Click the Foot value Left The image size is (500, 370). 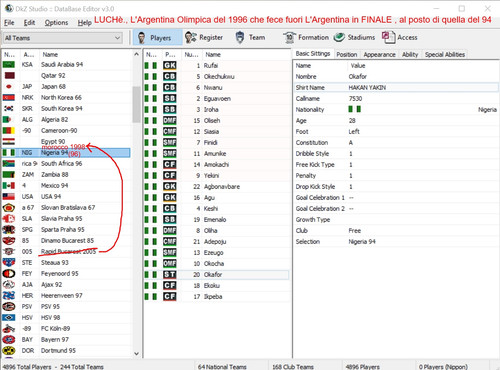pyautogui.click(x=354, y=131)
